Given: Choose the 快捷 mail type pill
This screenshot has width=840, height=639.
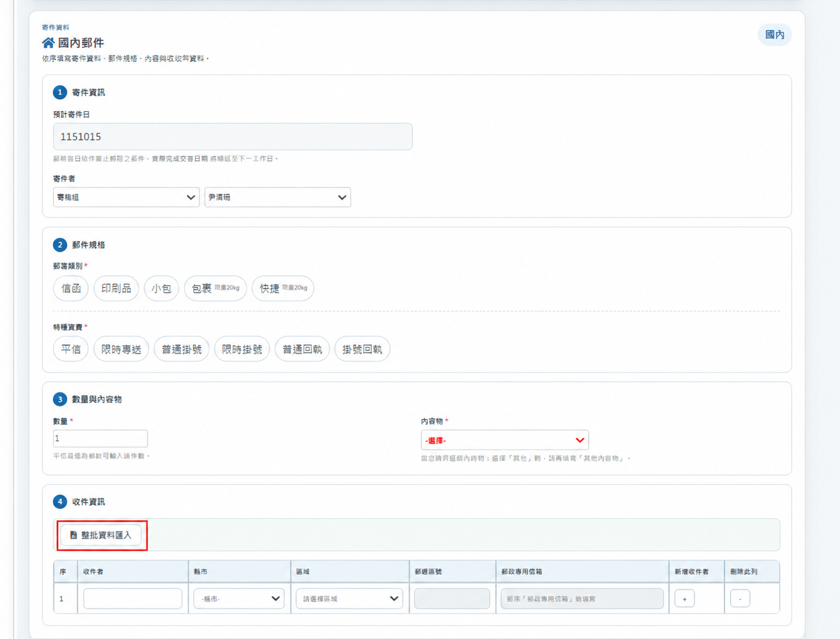Looking at the screenshot, I should (283, 289).
